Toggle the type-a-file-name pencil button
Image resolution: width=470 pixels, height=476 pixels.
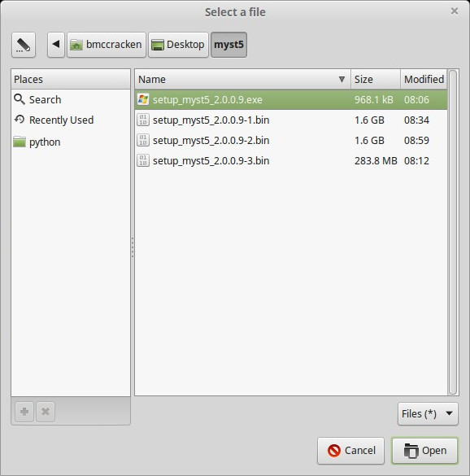(24, 45)
